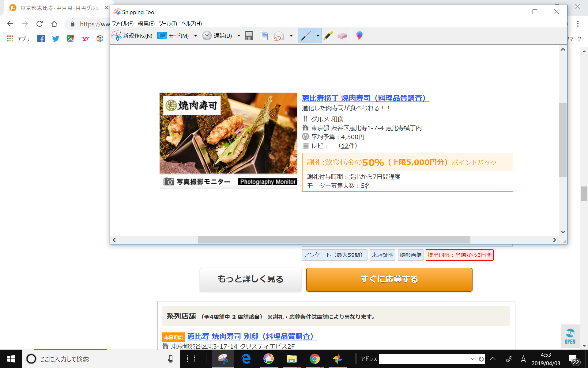This screenshot has width=588, height=368.
Task: Open the Pen options dropdown arrow
Action: click(x=318, y=36)
